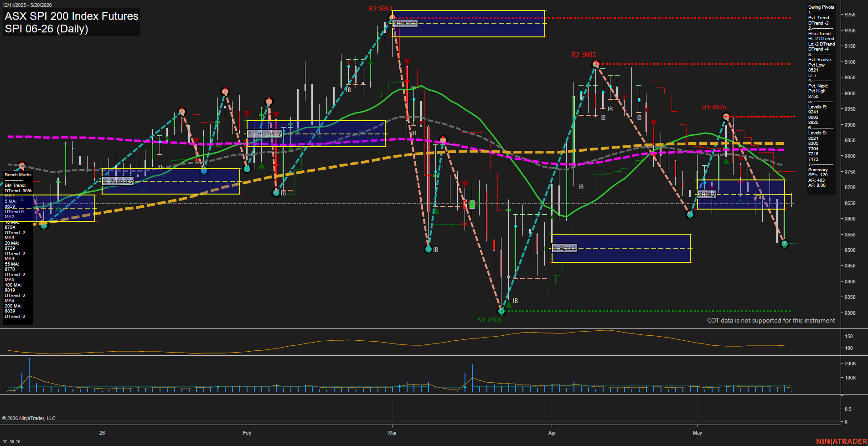Click the Mar label on the time axis

coord(393,433)
